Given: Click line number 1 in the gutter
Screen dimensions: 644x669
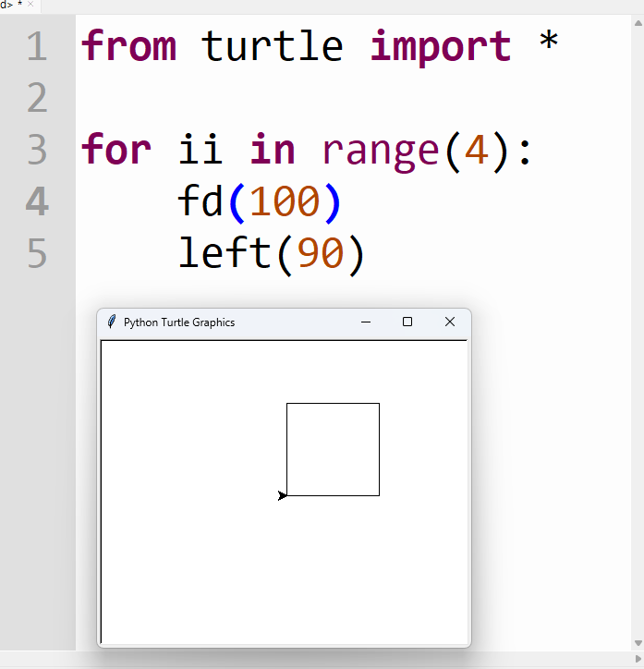Looking at the screenshot, I should [37, 46].
